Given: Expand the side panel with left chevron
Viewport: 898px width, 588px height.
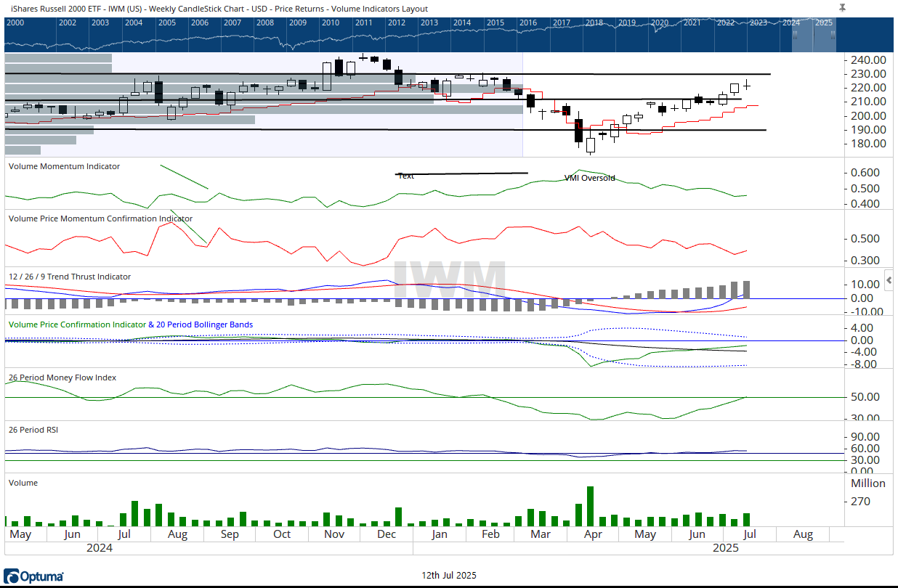Looking at the screenshot, I should [888, 279].
